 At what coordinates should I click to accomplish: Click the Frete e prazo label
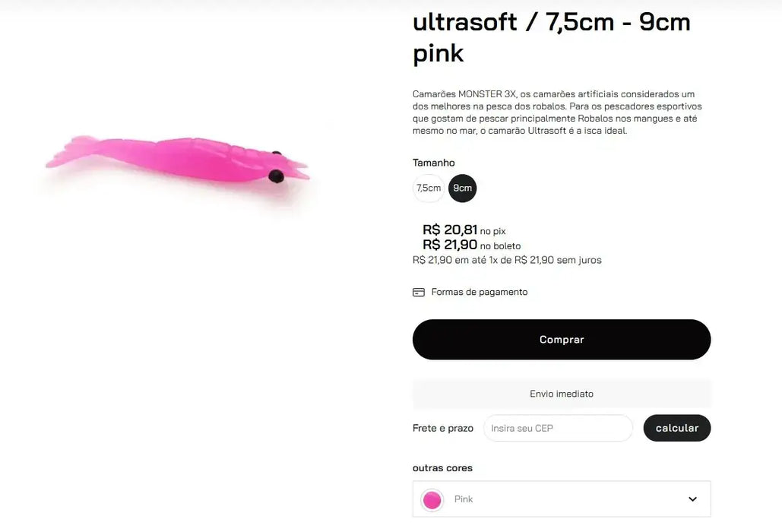443,428
